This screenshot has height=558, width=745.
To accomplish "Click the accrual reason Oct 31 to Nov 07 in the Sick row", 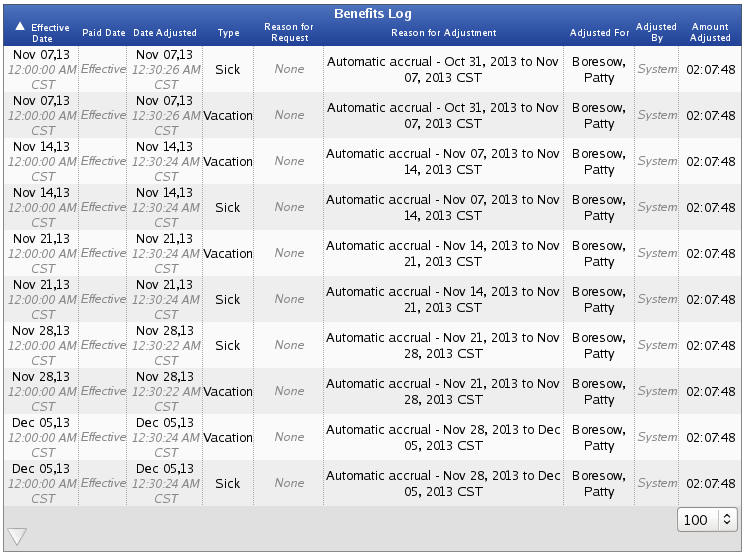I will pos(443,69).
